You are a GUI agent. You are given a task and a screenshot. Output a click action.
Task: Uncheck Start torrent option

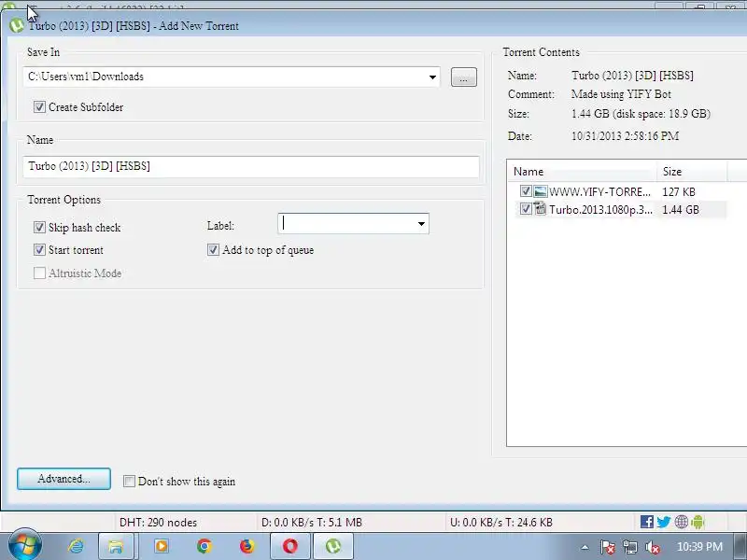click(x=39, y=249)
